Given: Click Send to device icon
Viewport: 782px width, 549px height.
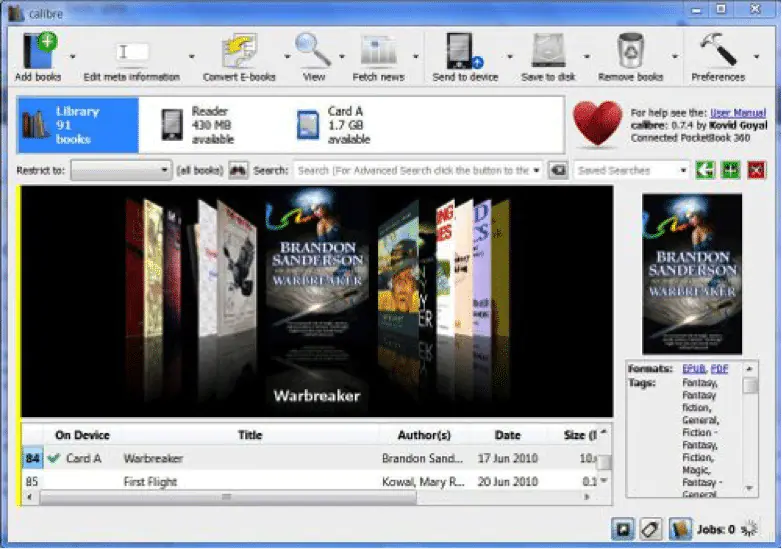Looking at the screenshot, I should (x=464, y=50).
